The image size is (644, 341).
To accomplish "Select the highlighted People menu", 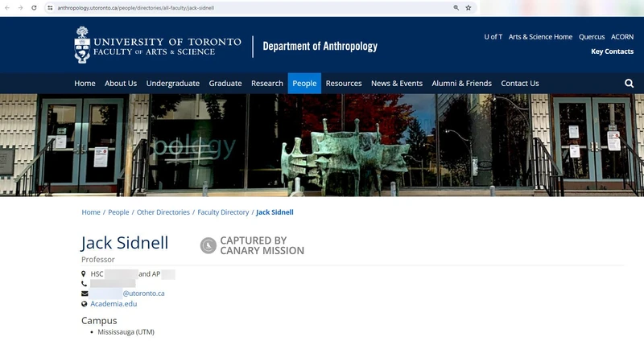I will [304, 84].
